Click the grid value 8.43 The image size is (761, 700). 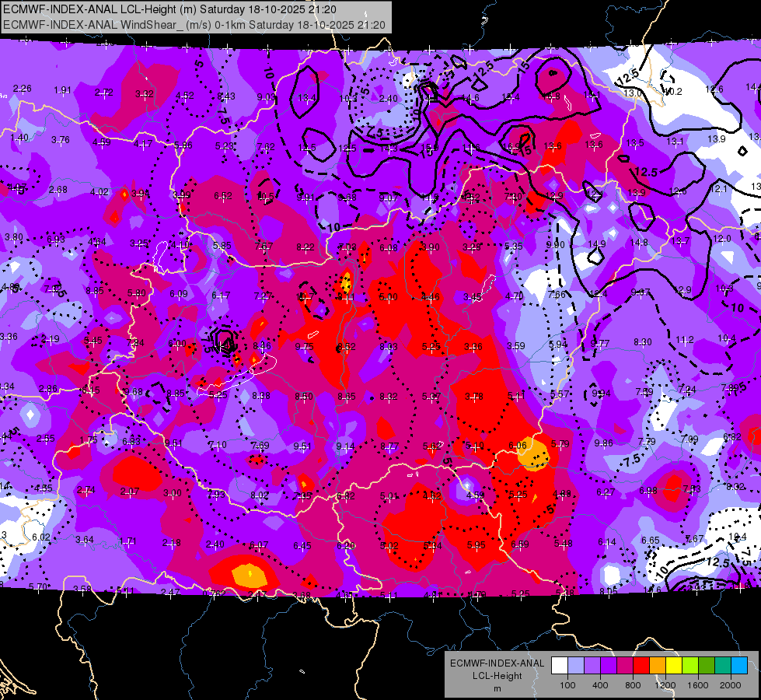pyautogui.click(x=226, y=96)
